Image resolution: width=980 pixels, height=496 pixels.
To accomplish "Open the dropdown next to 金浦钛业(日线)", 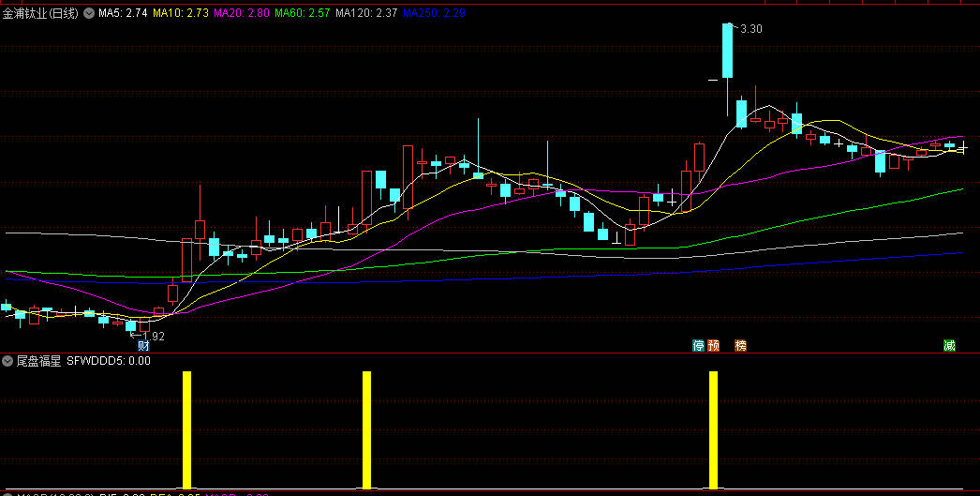I will coord(89,13).
